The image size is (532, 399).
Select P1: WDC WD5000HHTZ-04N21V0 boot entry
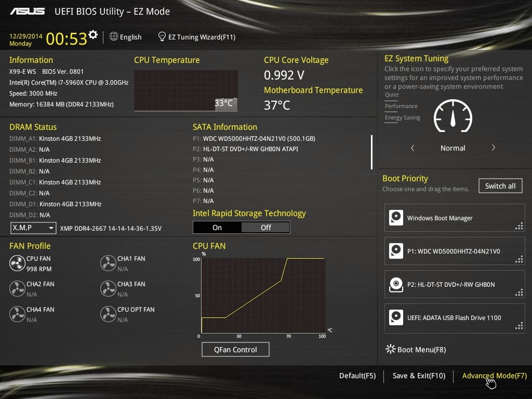[455, 251]
